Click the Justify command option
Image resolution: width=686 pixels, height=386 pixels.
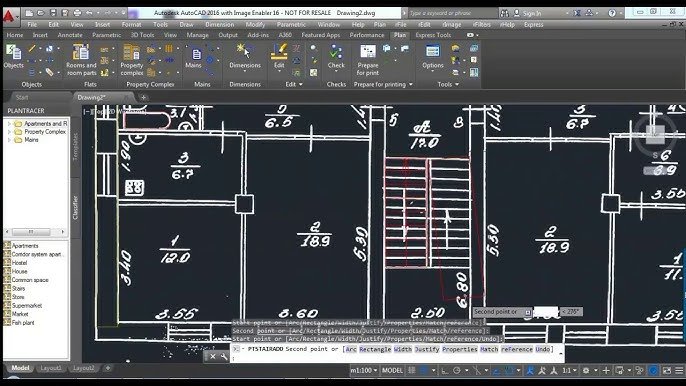[427, 349]
